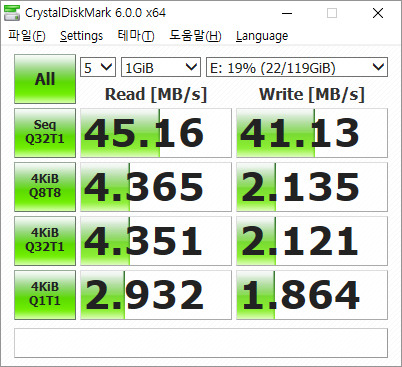Start the 4KiB Q8T8 test

point(45,187)
